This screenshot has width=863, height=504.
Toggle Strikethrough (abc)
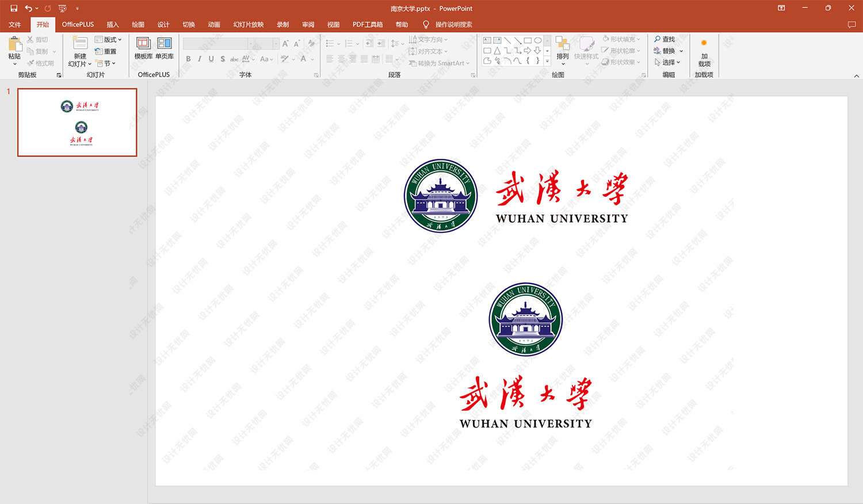pyautogui.click(x=234, y=59)
